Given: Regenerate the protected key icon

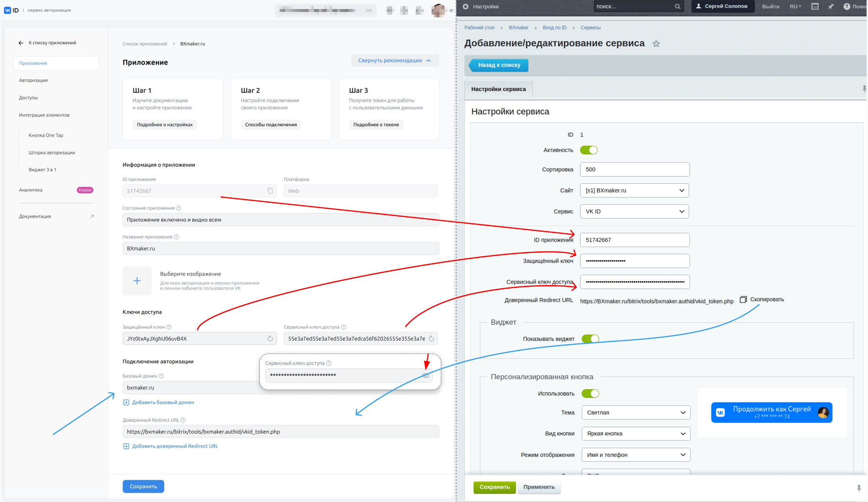Looking at the screenshot, I should [270, 338].
